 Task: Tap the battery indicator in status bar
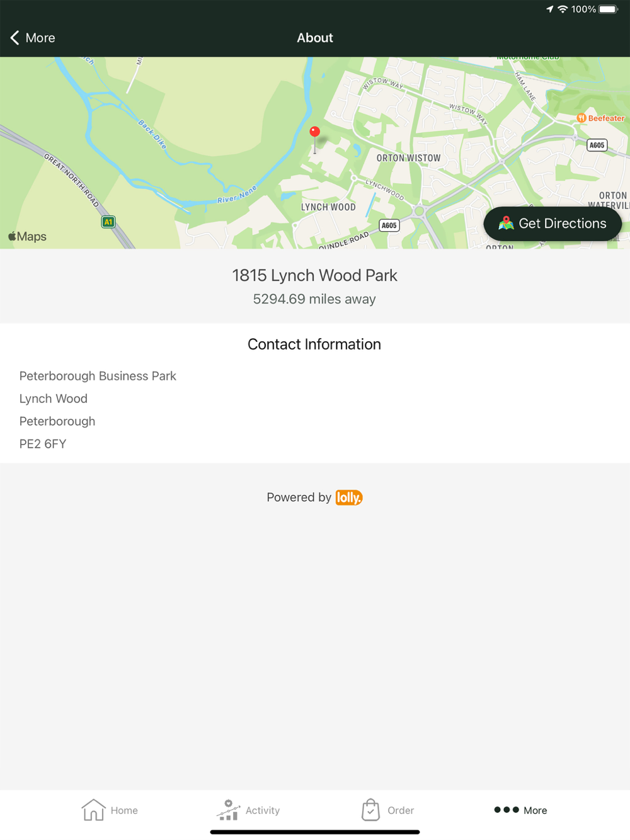click(609, 9)
